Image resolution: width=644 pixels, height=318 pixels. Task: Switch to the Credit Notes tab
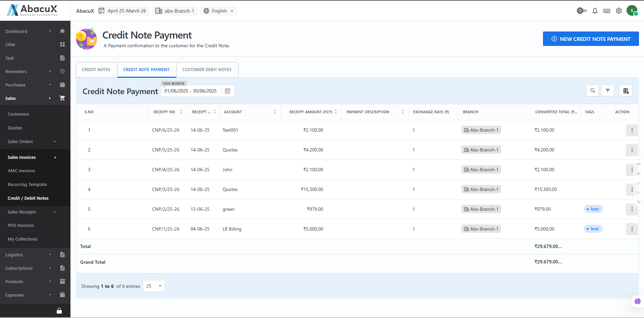[x=96, y=70]
